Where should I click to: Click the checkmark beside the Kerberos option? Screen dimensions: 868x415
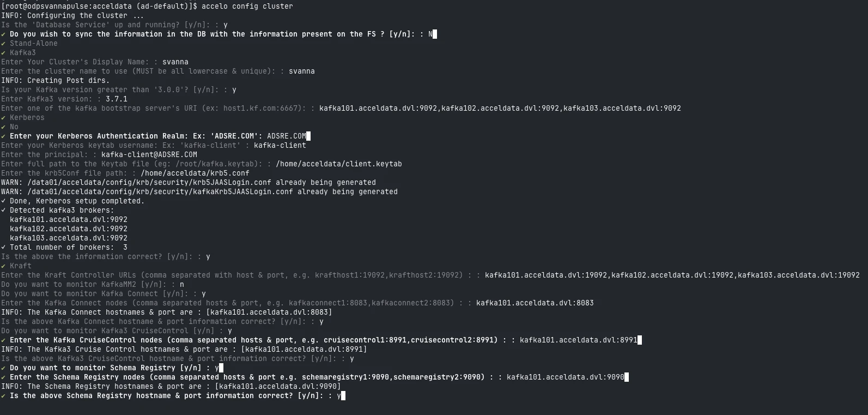coord(3,118)
